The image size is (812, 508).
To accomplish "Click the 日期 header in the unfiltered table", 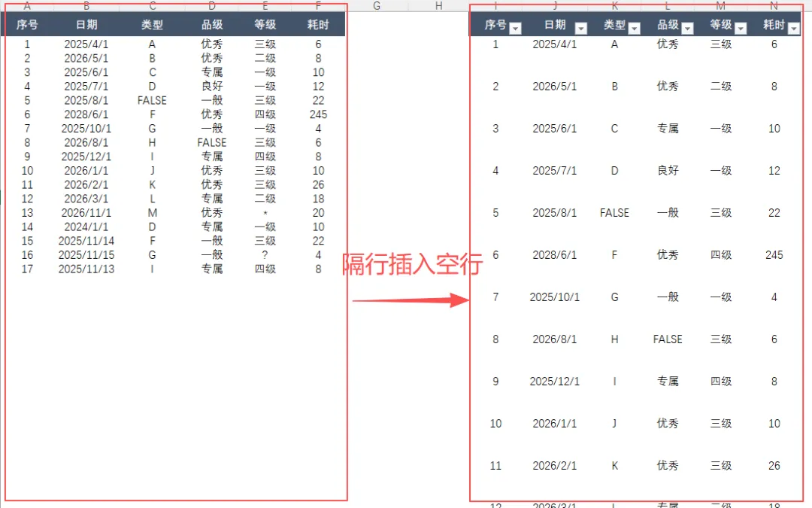I will [86, 25].
